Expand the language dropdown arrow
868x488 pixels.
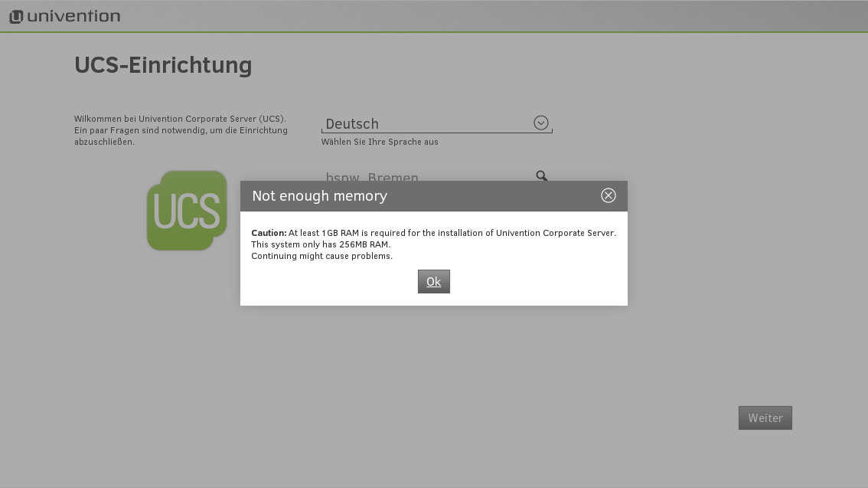[x=541, y=123]
